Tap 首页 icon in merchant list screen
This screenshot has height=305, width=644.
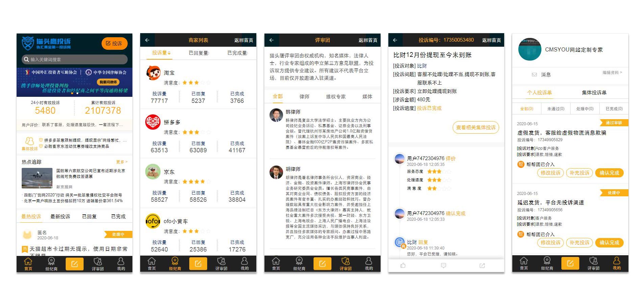coord(152,264)
